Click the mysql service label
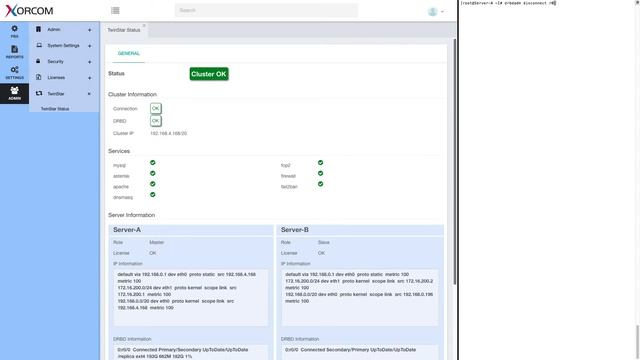The height and width of the screenshot is (360, 640). 120,165
